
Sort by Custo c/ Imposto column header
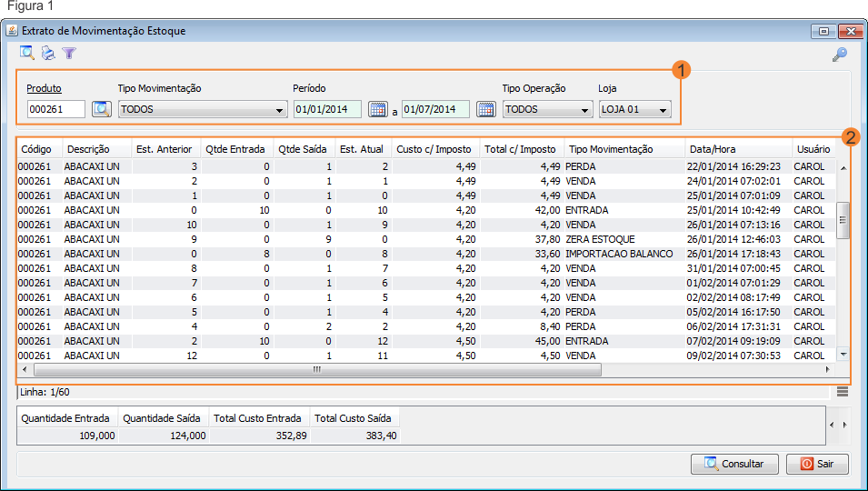(x=436, y=149)
